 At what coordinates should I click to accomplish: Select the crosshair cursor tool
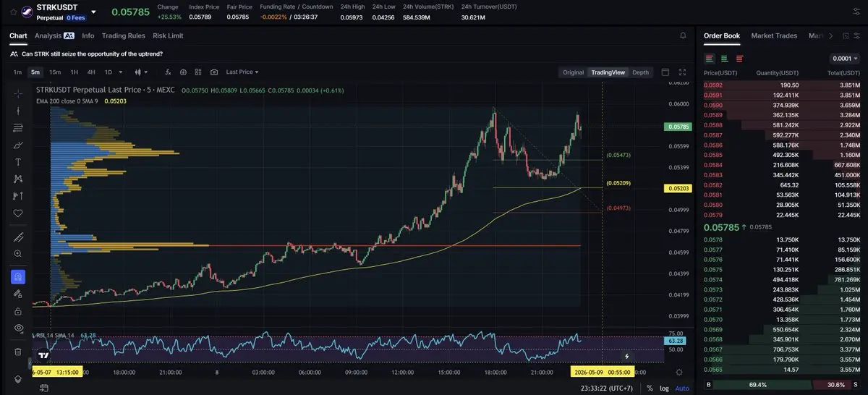pyautogui.click(x=18, y=93)
